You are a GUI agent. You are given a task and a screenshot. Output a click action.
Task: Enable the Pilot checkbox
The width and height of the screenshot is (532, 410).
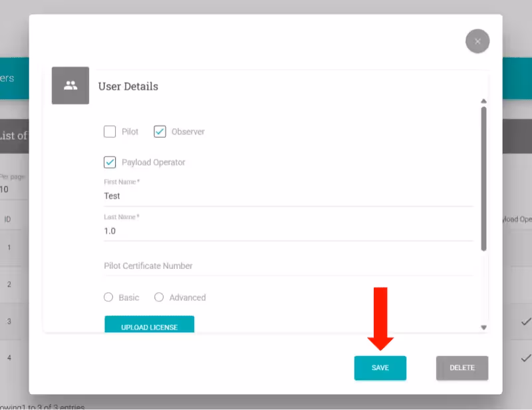coord(110,132)
